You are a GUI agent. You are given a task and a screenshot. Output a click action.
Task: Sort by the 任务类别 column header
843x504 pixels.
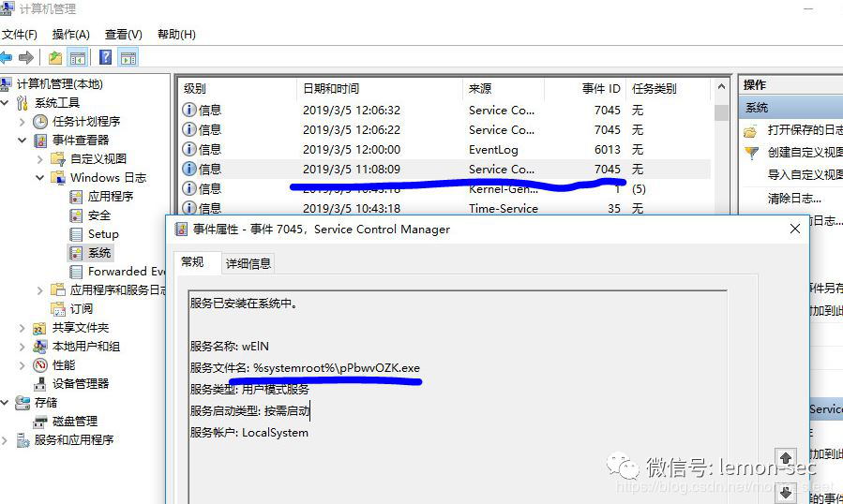(669, 89)
